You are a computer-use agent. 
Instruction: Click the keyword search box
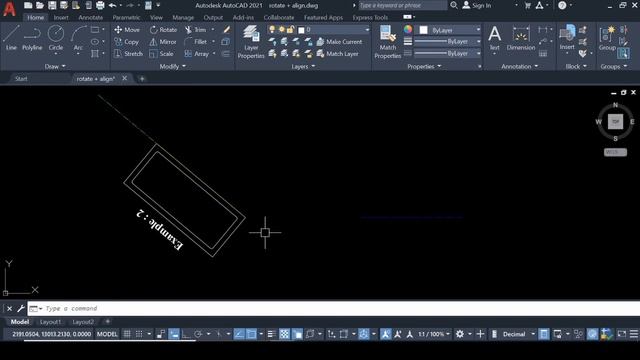tap(403, 5)
